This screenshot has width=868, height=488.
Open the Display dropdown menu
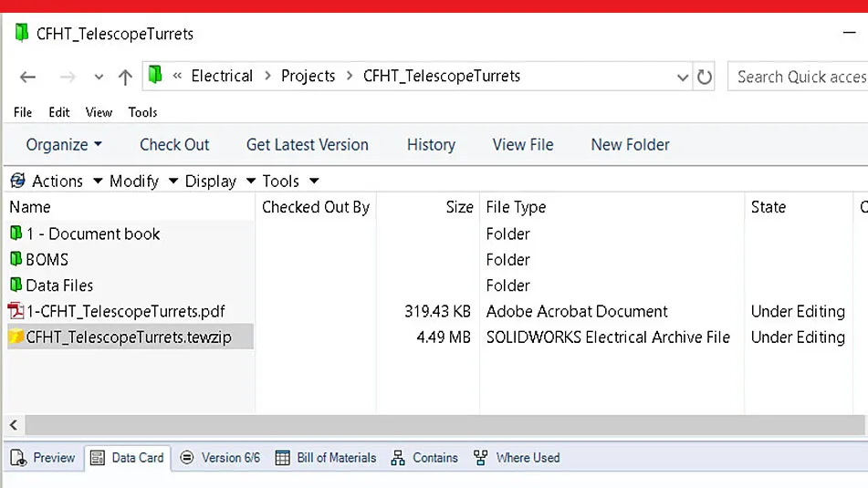[x=220, y=181]
